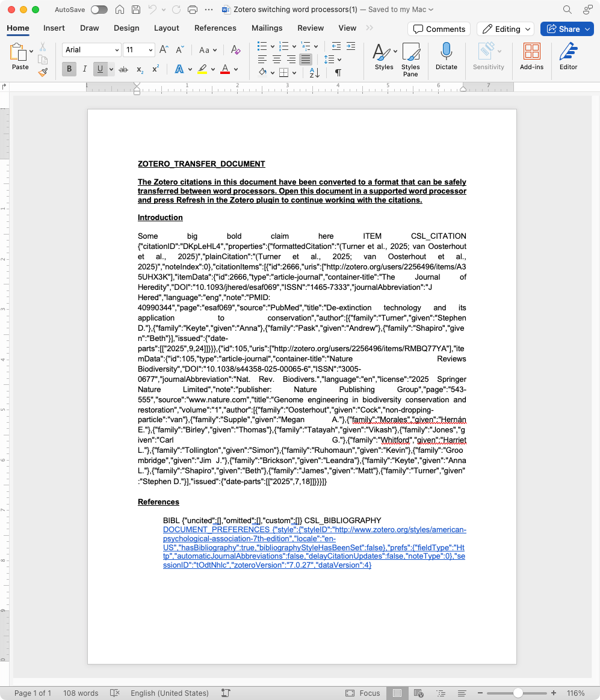Open the Change Case Aa dropdown
The width and height of the screenshot is (600, 700).
click(x=208, y=50)
